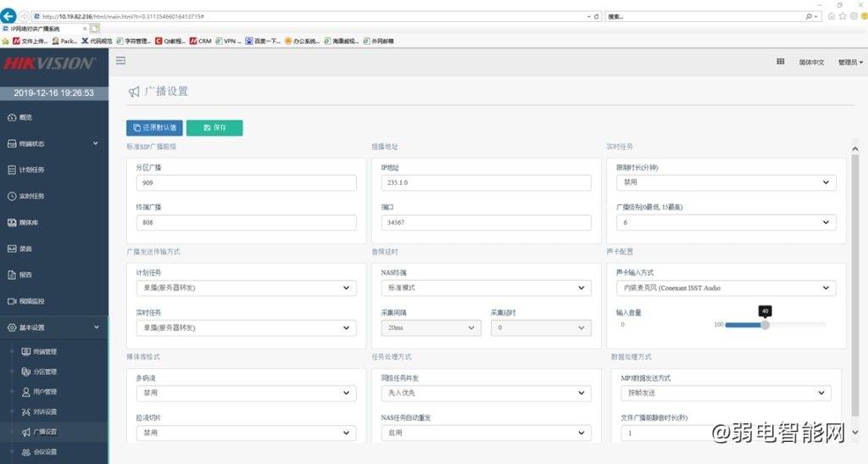Toggle the hamburger sidebar menu icon
The image size is (868, 464).
pos(120,60)
